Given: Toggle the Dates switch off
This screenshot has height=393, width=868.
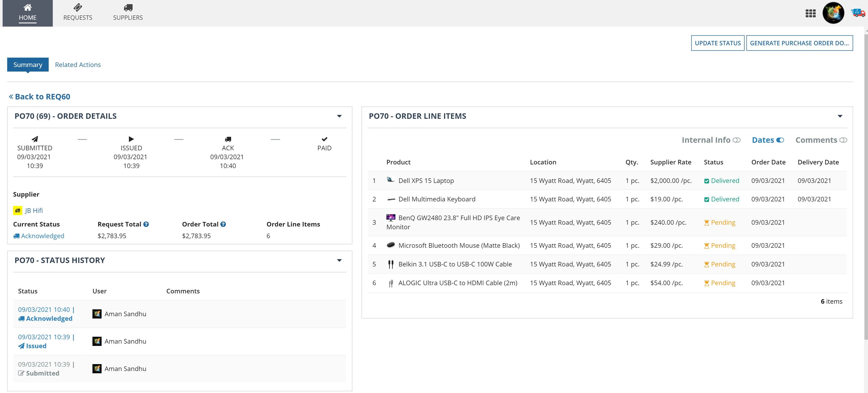Looking at the screenshot, I should tap(780, 140).
